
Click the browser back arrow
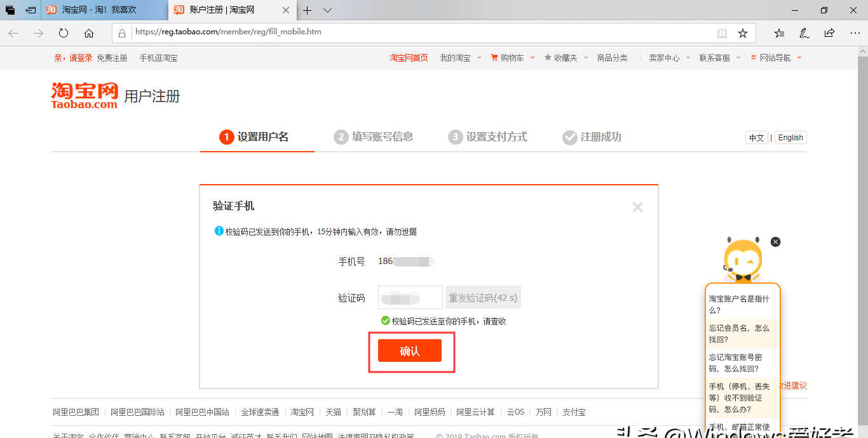tap(13, 33)
